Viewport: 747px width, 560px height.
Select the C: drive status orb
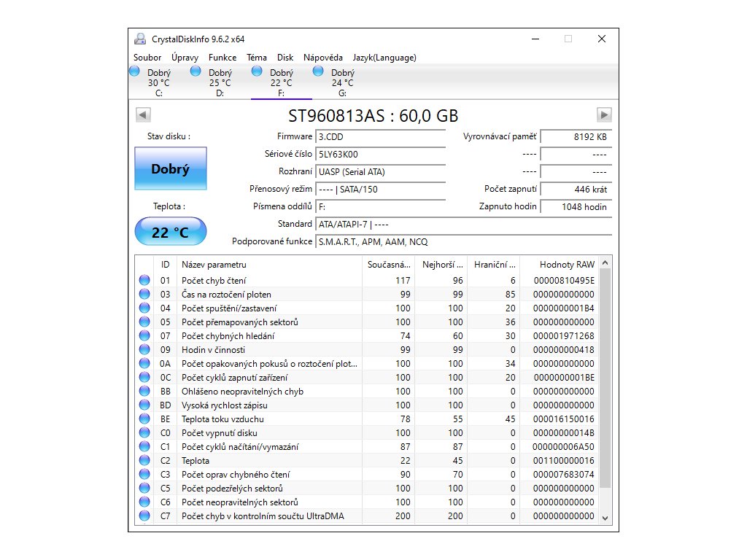(x=134, y=71)
